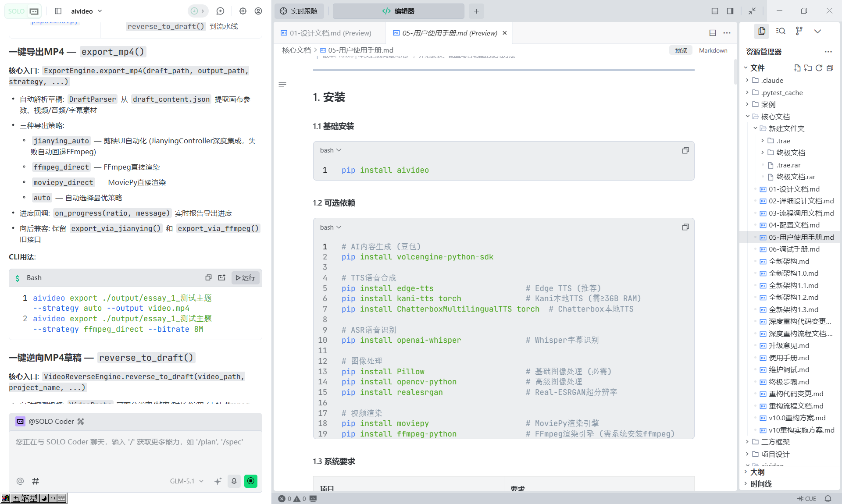
Task: Collapse all folders in explorer
Action: click(830, 68)
